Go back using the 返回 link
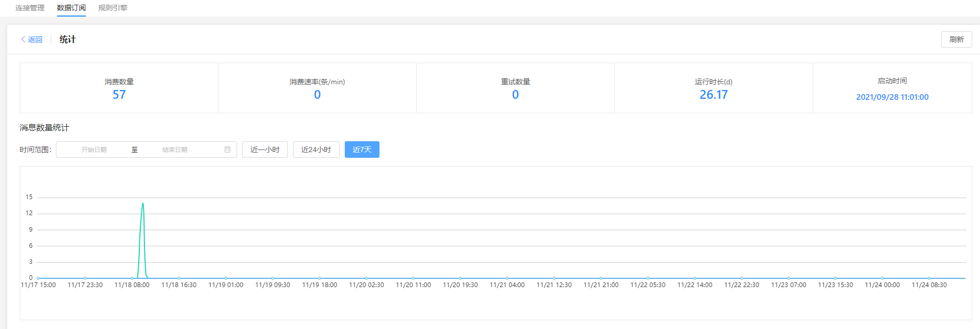 click(32, 39)
